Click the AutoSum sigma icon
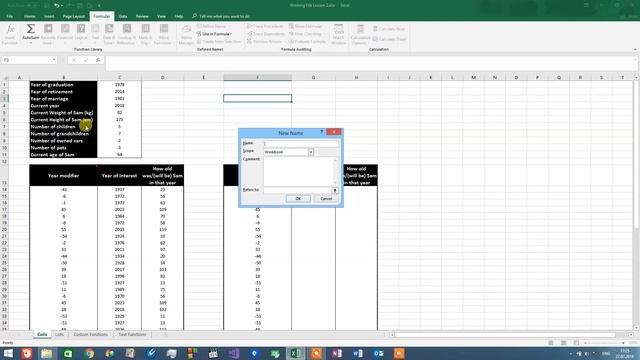Image resolution: width=640 pixels, height=360 pixels. [30, 34]
